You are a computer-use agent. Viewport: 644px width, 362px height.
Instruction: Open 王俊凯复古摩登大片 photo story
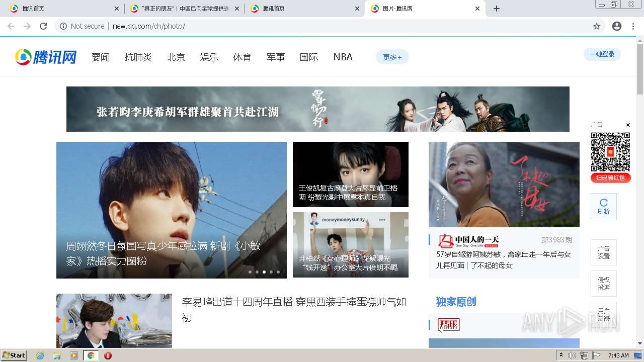click(351, 174)
